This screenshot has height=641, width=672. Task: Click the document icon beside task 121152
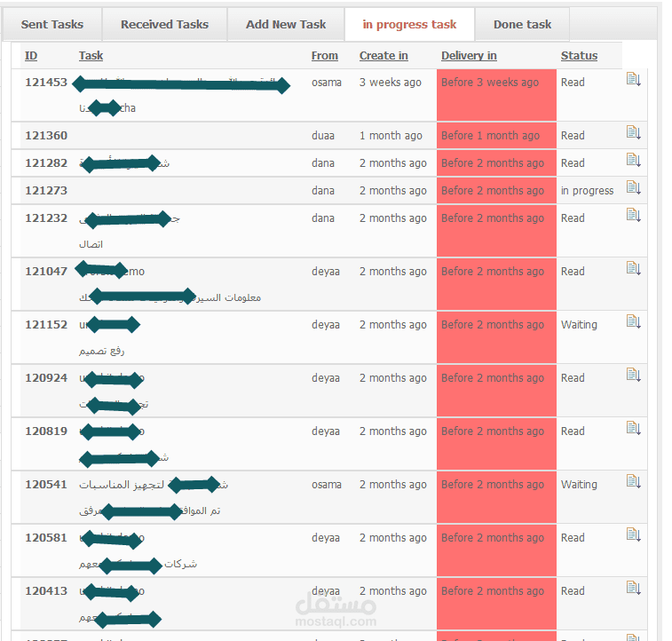pos(634,321)
